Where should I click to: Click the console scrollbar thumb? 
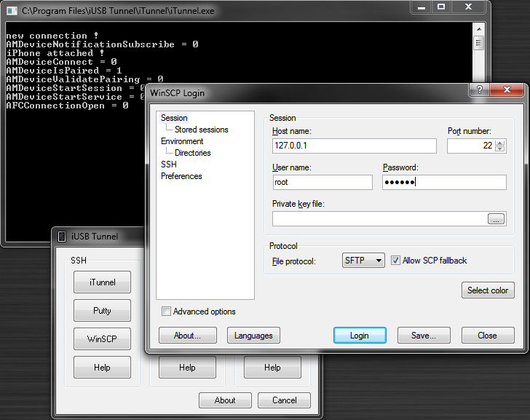[479, 43]
